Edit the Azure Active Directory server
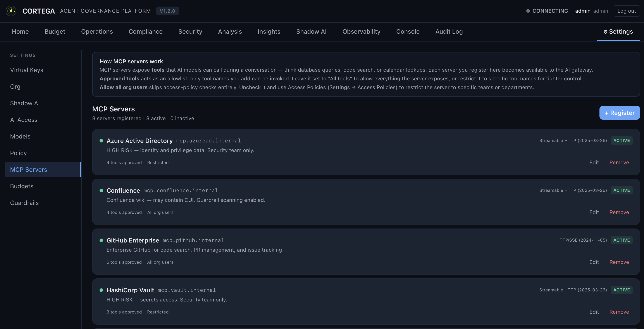 click(594, 162)
